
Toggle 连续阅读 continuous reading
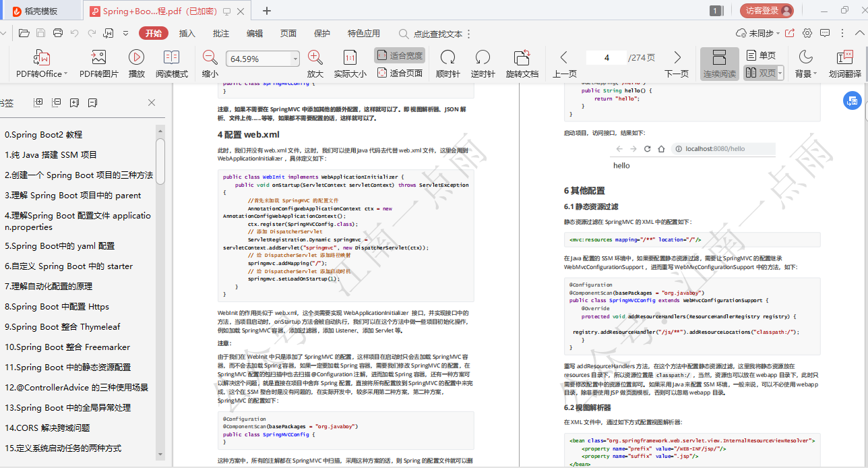(x=720, y=64)
